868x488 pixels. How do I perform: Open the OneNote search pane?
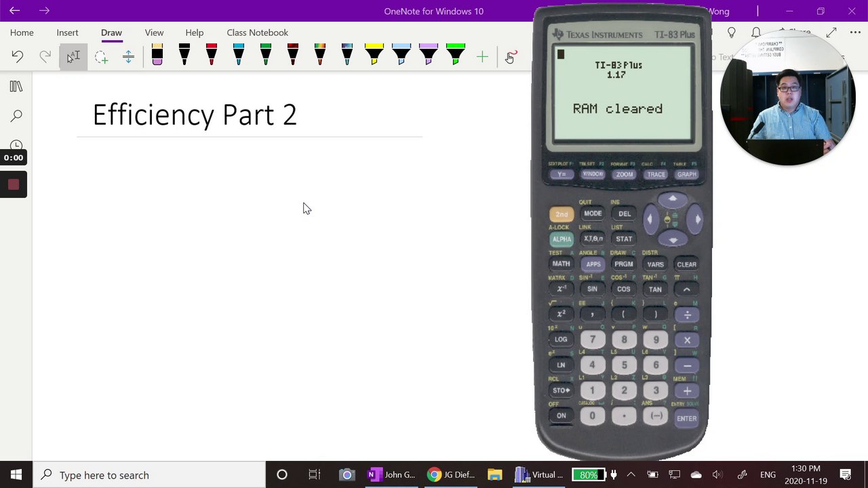tap(16, 116)
